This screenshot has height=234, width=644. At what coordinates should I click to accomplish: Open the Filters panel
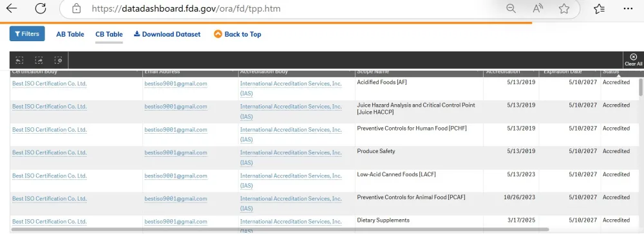tap(27, 33)
